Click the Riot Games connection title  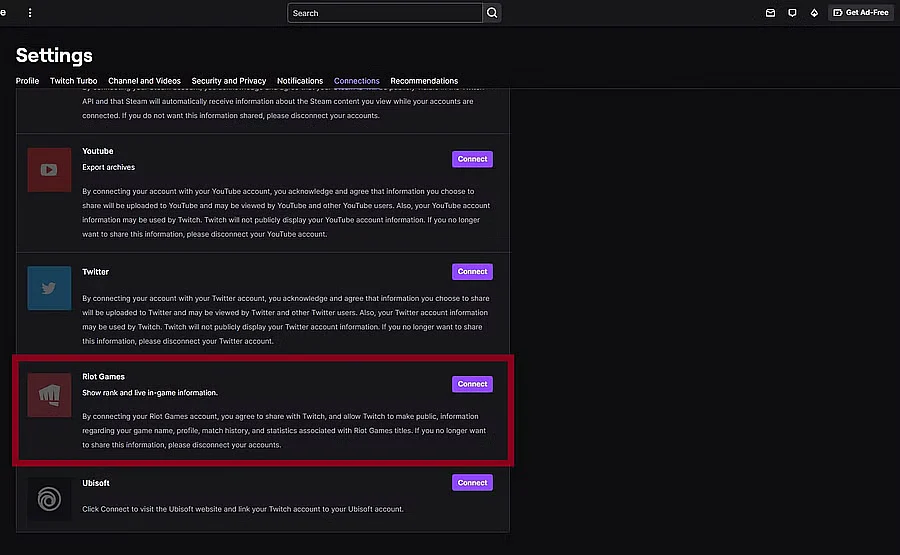pos(103,377)
